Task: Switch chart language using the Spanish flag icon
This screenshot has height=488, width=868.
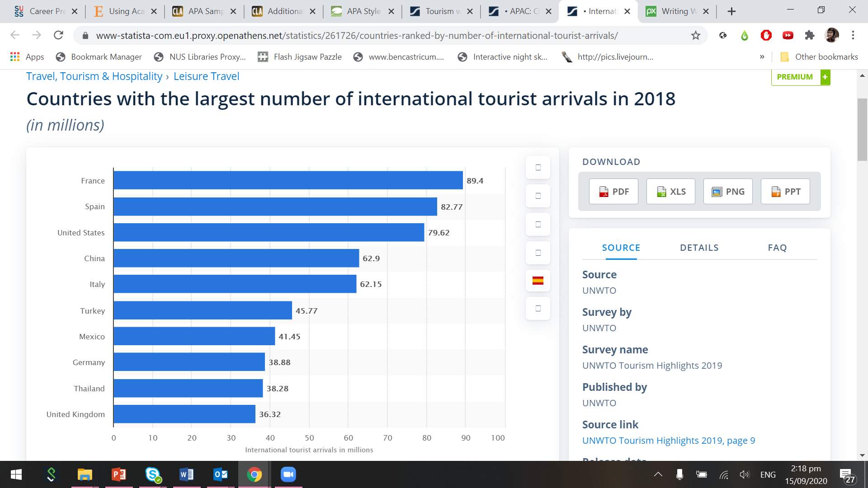Action: pyautogui.click(x=538, y=281)
